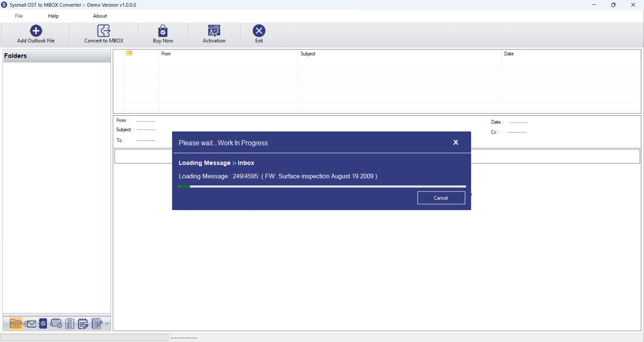
Task: Click the attachment column envelope icon
Action: click(x=129, y=53)
